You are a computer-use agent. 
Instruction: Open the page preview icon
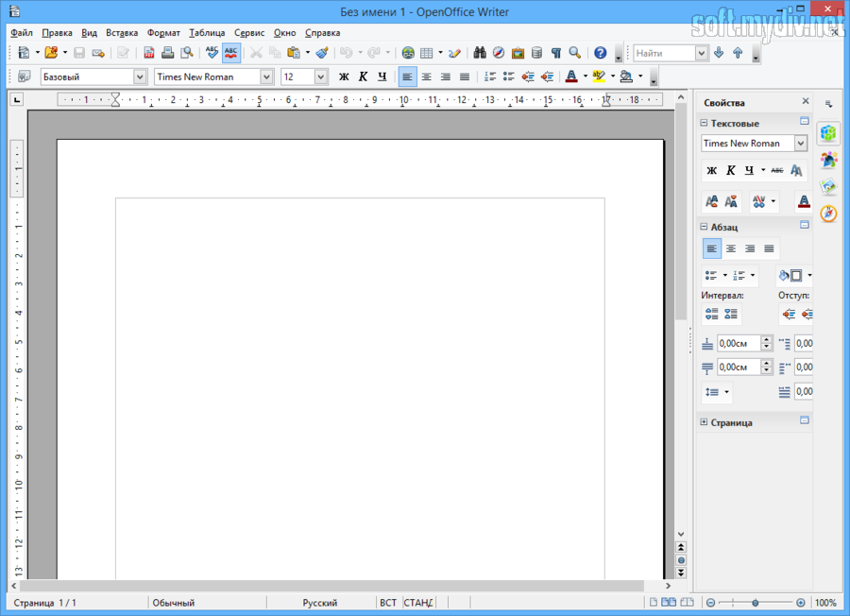click(x=186, y=53)
